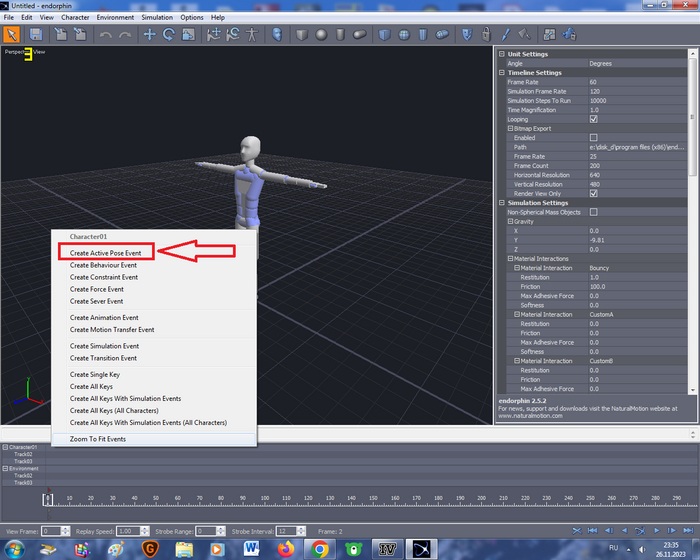
Task: Activate the Move (crosshair) tool
Action: pyautogui.click(x=150, y=34)
